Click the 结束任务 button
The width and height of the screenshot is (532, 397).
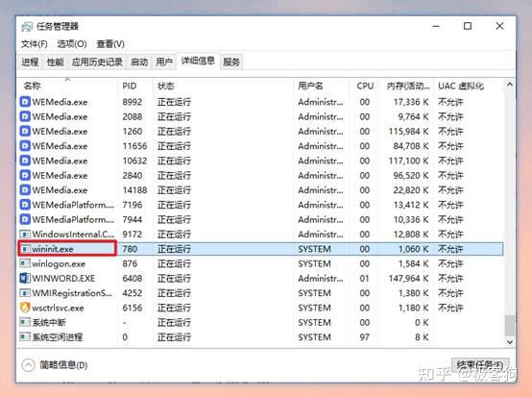(x=480, y=365)
